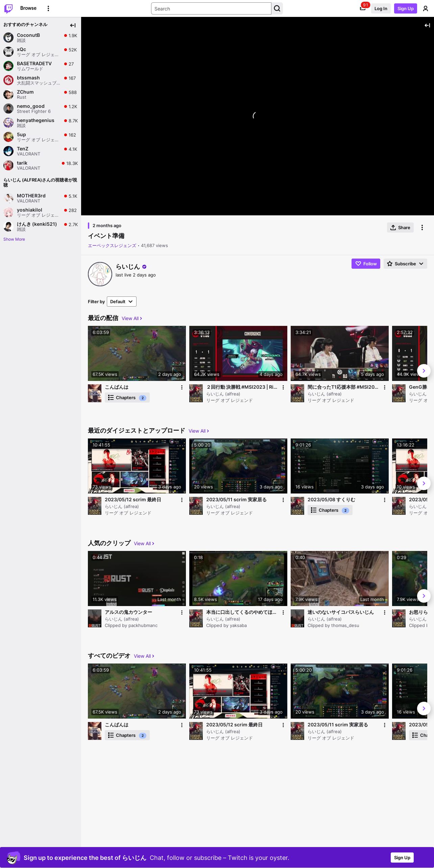Expand the Subscribe dropdown button
The image size is (434, 868).
[x=405, y=264]
